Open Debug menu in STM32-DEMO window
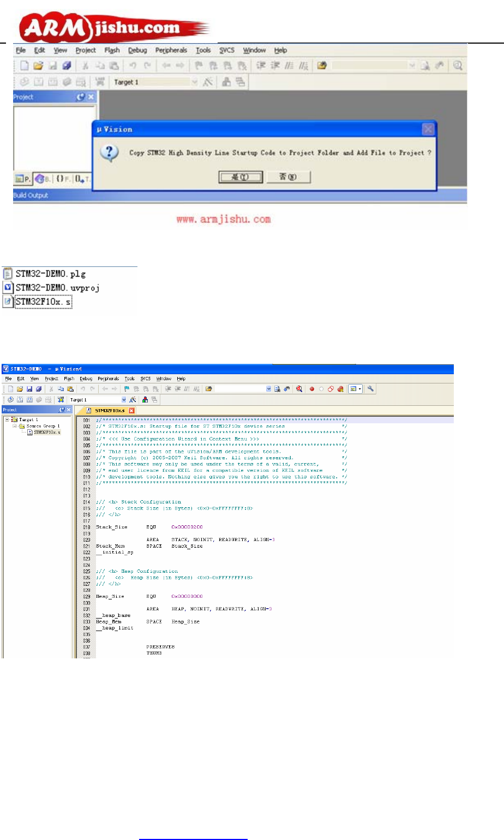Image resolution: width=504 pixels, height=840 pixels. tap(86, 379)
